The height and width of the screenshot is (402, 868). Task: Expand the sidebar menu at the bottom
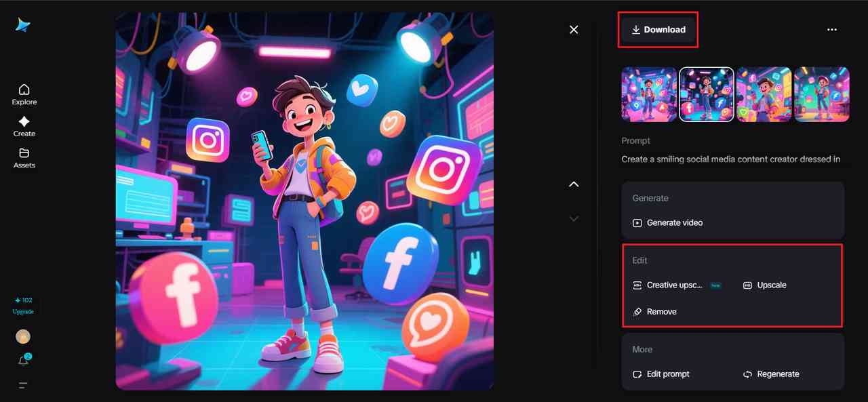click(23, 386)
